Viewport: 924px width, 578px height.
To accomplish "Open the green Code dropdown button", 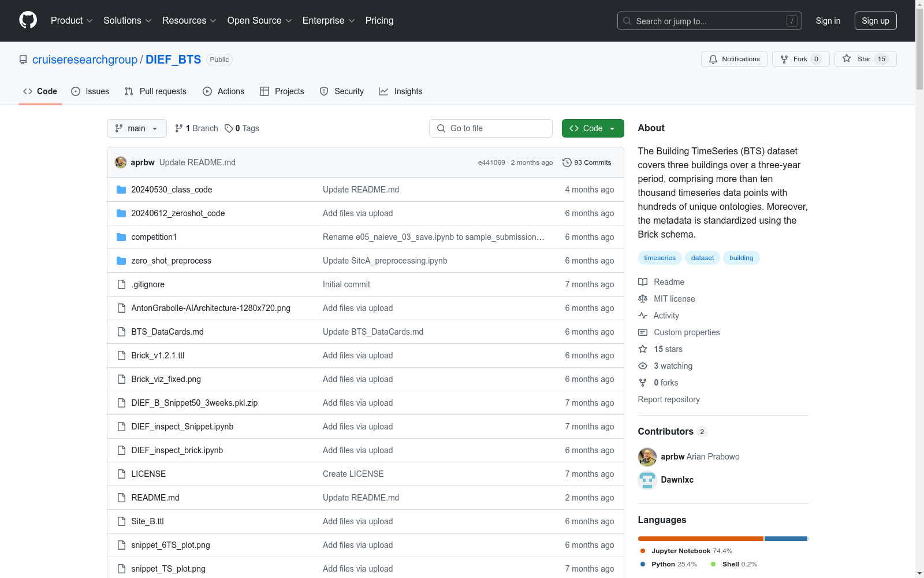I will [x=593, y=128].
